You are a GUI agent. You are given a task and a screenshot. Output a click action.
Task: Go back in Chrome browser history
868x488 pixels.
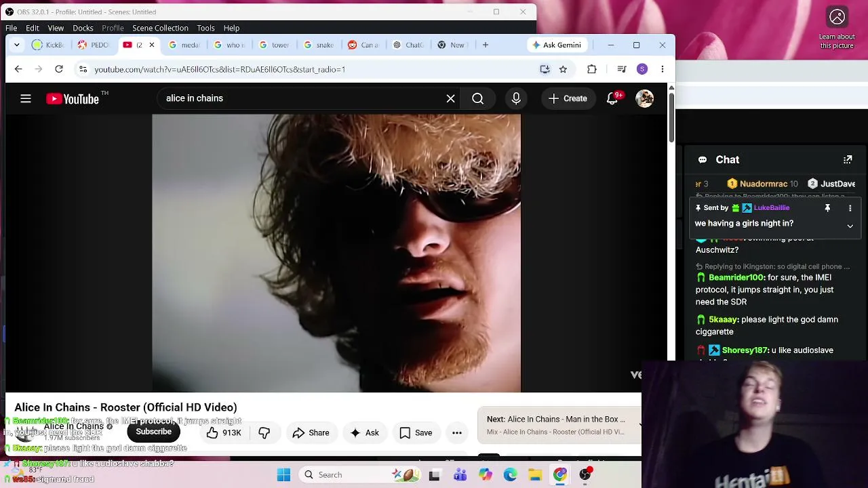[x=18, y=69]
